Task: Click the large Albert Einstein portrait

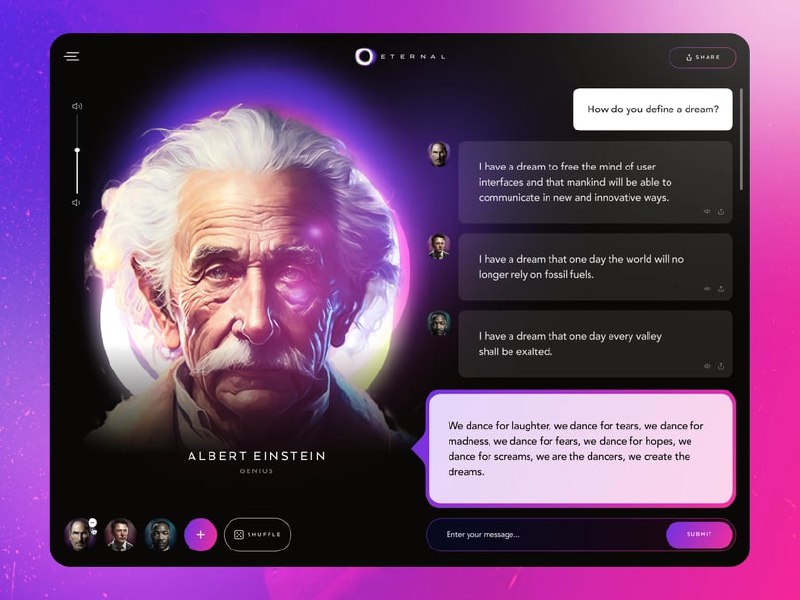Action: pyautogui.click(x=245, y=276)
